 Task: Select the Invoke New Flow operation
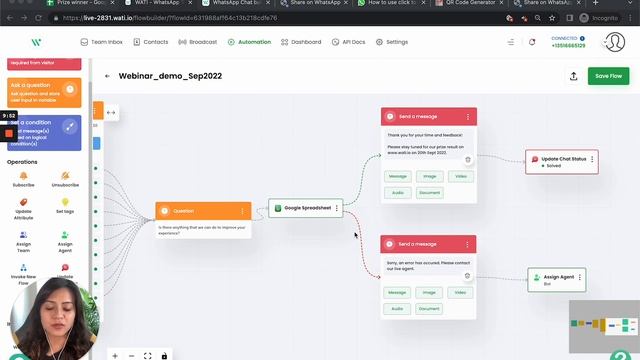(24, 274)
